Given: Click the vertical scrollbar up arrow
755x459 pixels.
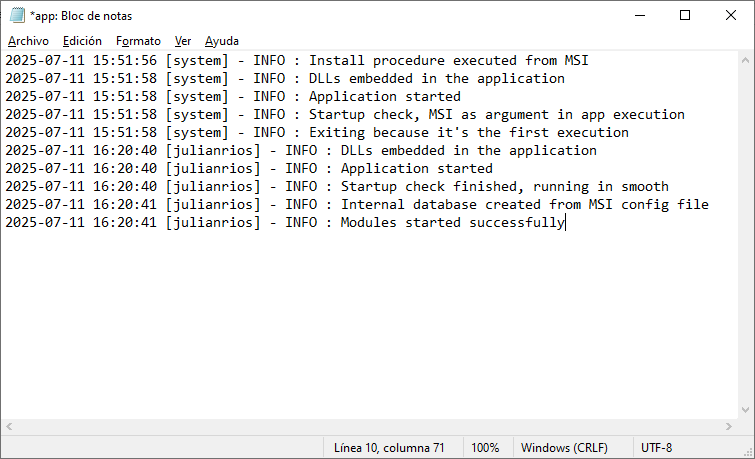Looking at the screenshot, I should tap(745, 60).
